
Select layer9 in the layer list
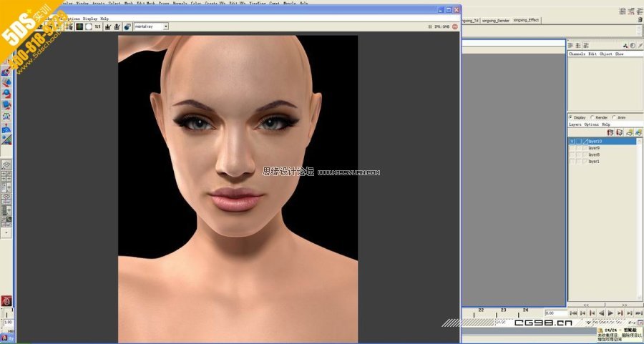click(x=594, y=148)
